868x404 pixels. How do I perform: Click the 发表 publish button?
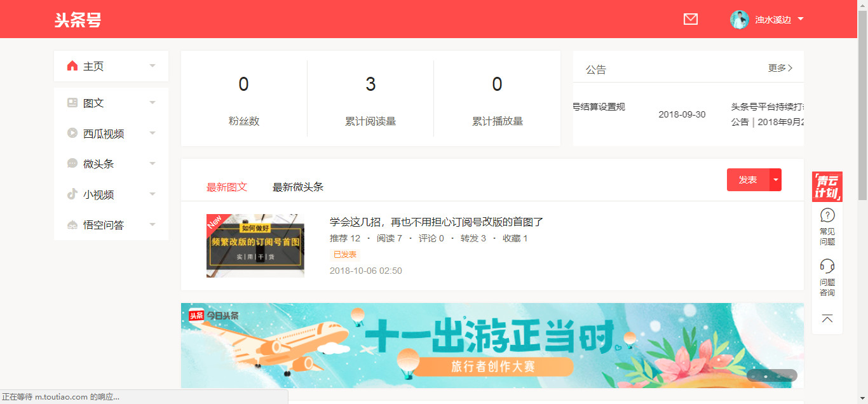pyautogui.click(x=748, y=180)
